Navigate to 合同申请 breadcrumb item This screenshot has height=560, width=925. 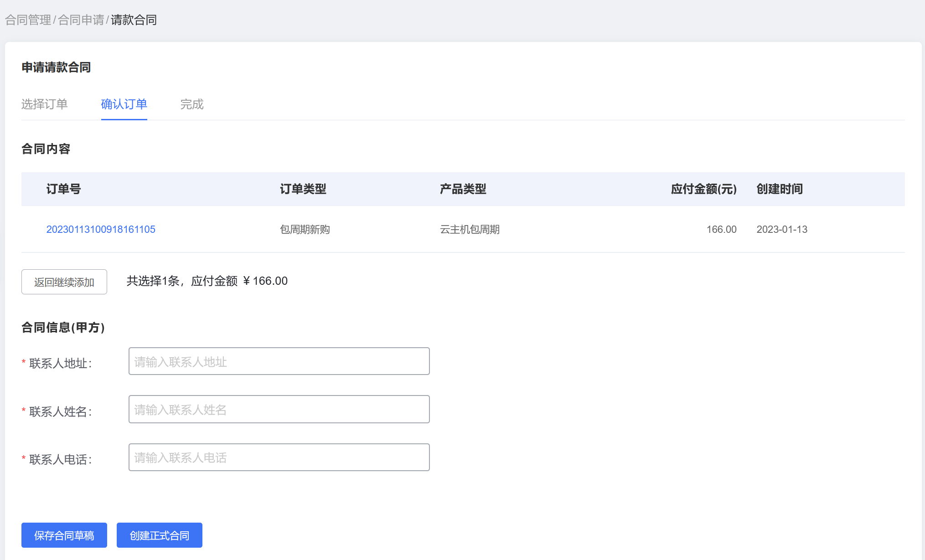[81, 20]
